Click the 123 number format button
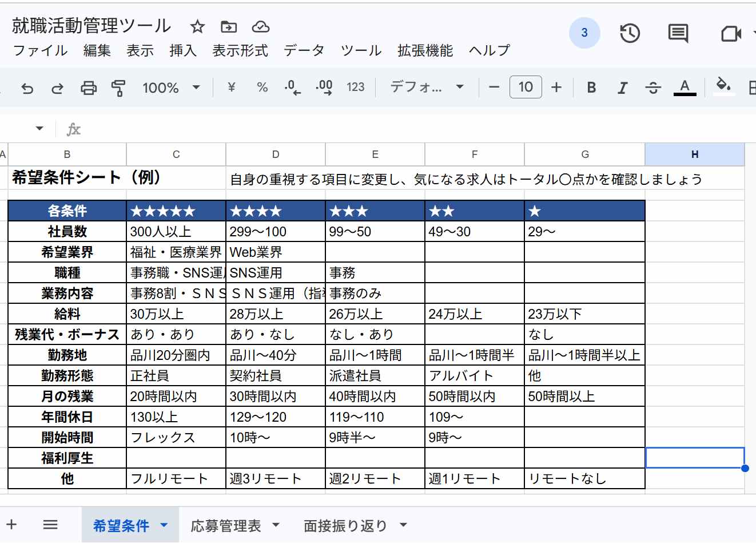 pyautogui.click(x=355, y=87)
